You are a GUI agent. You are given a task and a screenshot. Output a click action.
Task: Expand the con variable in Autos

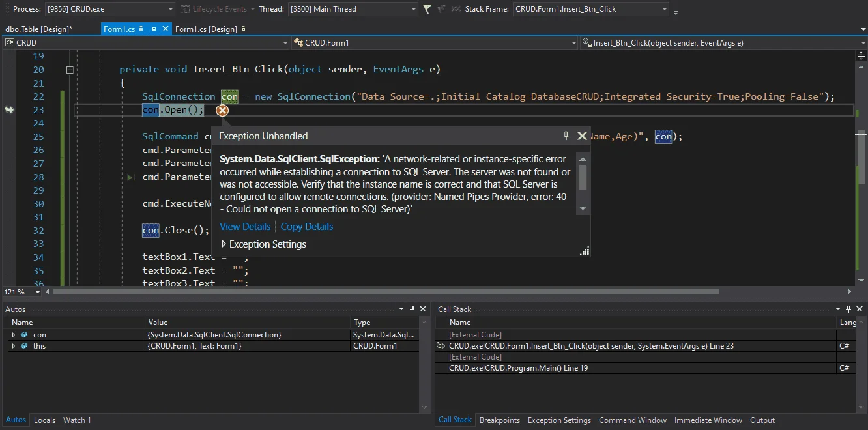(13, 335)
